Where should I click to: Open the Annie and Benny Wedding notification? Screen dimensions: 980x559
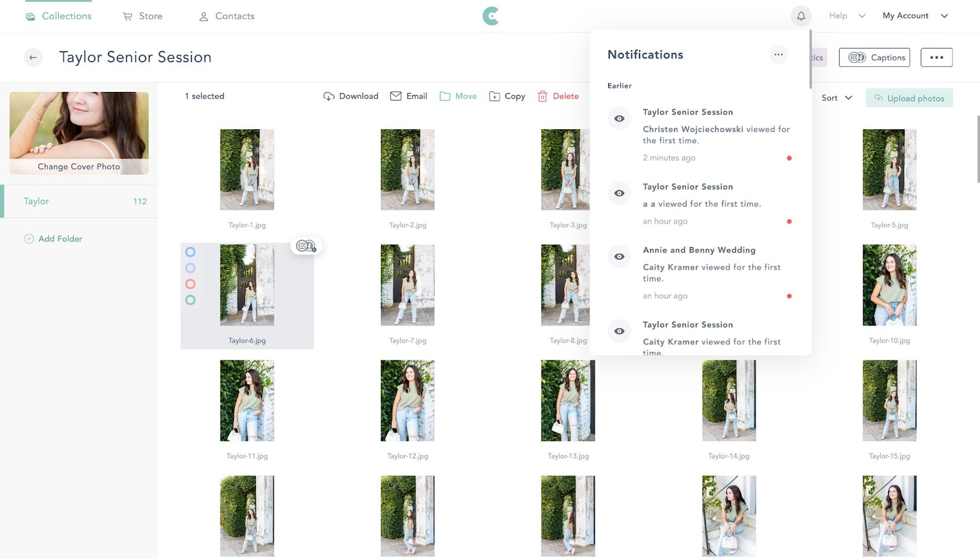(700, 273)
